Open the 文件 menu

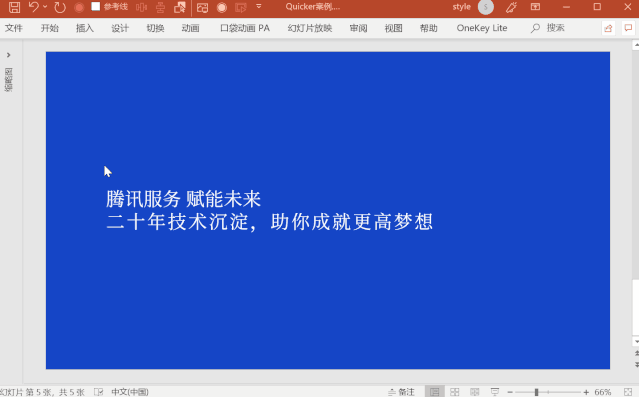(14, 28)
